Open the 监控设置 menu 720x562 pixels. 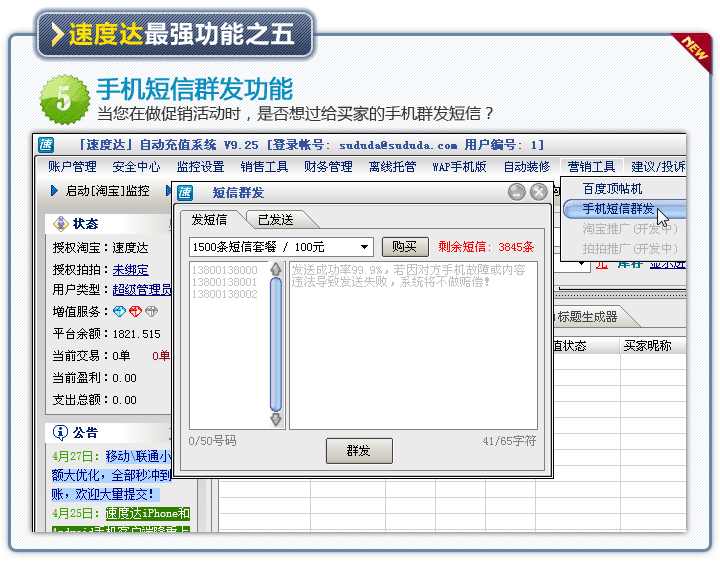[x=201, y=167]
